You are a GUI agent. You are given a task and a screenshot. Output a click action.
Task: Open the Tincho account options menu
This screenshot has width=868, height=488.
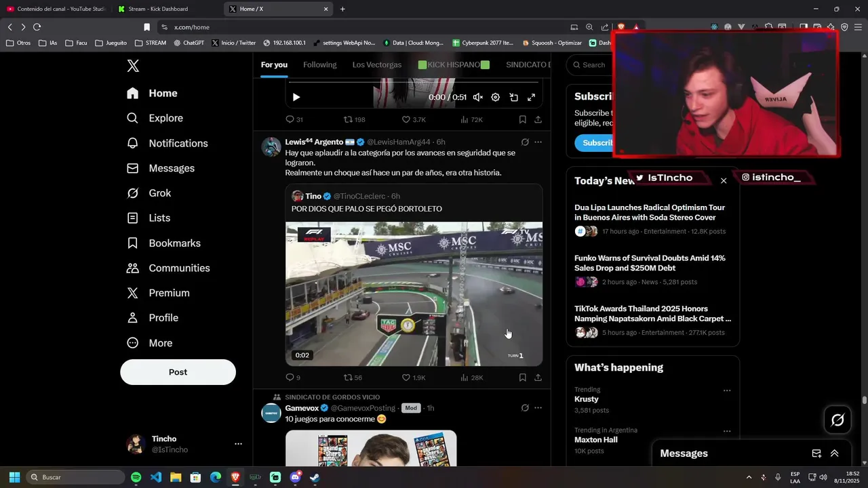238,444
